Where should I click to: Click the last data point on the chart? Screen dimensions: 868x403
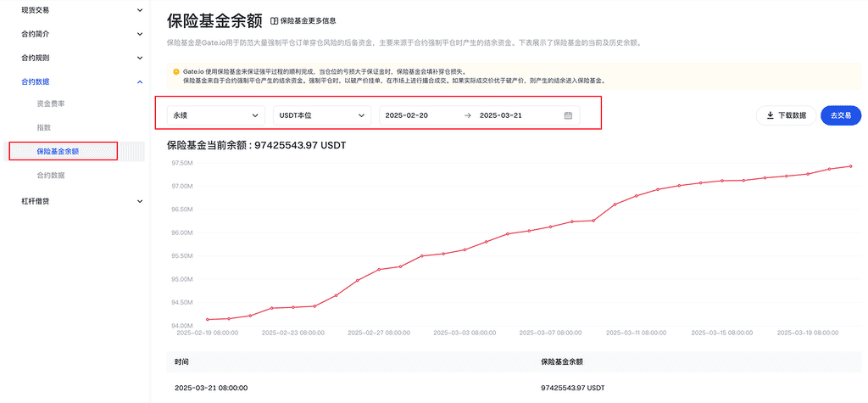pyautogui.click(x=850, y=166)
